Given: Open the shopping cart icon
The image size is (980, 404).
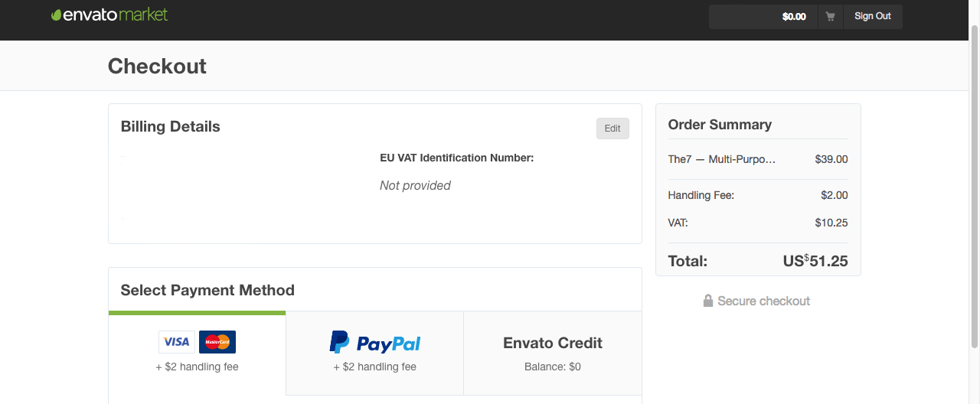Looking at the screenshot, I should coord(830,16).
